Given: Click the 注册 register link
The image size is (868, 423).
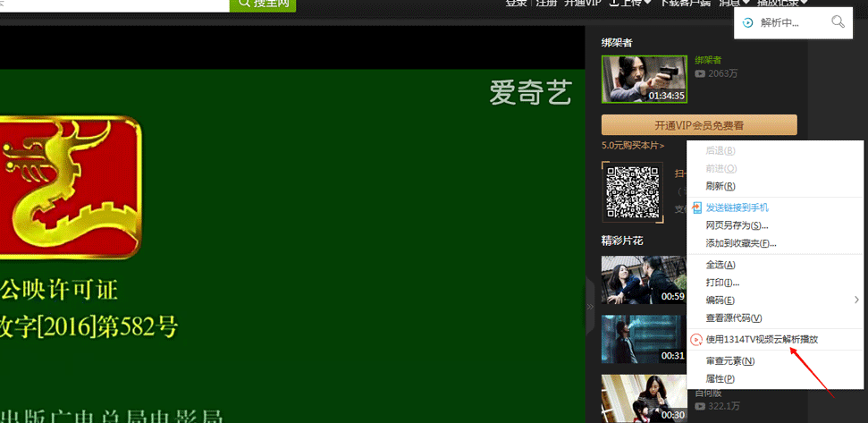Looking at the screenshot, I should tap(544, 3).
